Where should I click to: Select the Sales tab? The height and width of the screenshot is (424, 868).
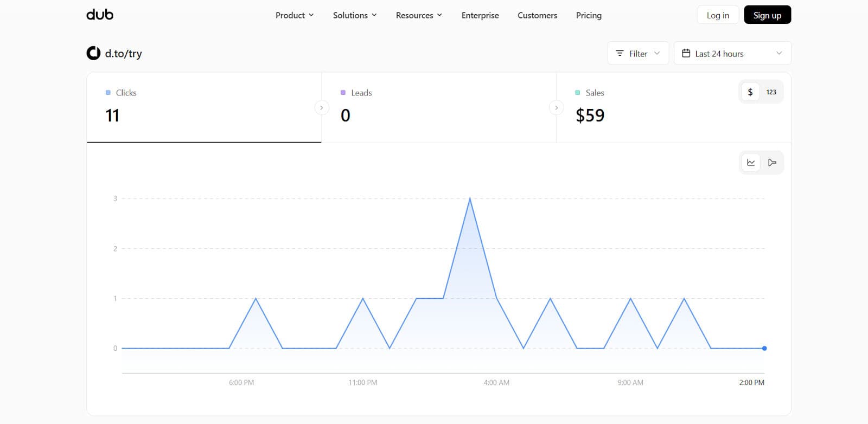click(673, 107)
